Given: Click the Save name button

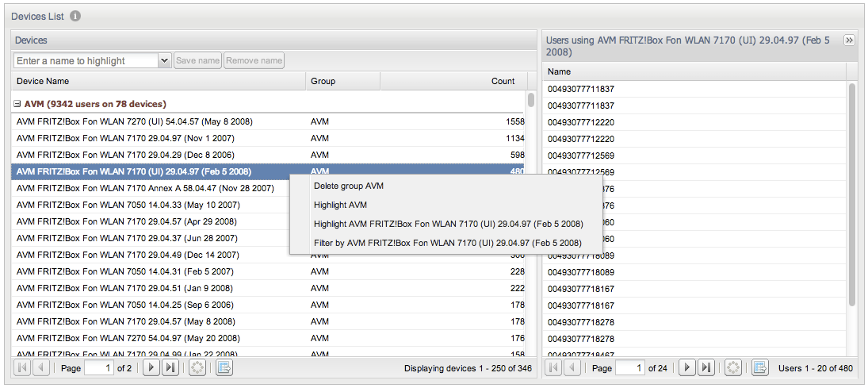Looking at the screenshot, I should pos(197,60).
